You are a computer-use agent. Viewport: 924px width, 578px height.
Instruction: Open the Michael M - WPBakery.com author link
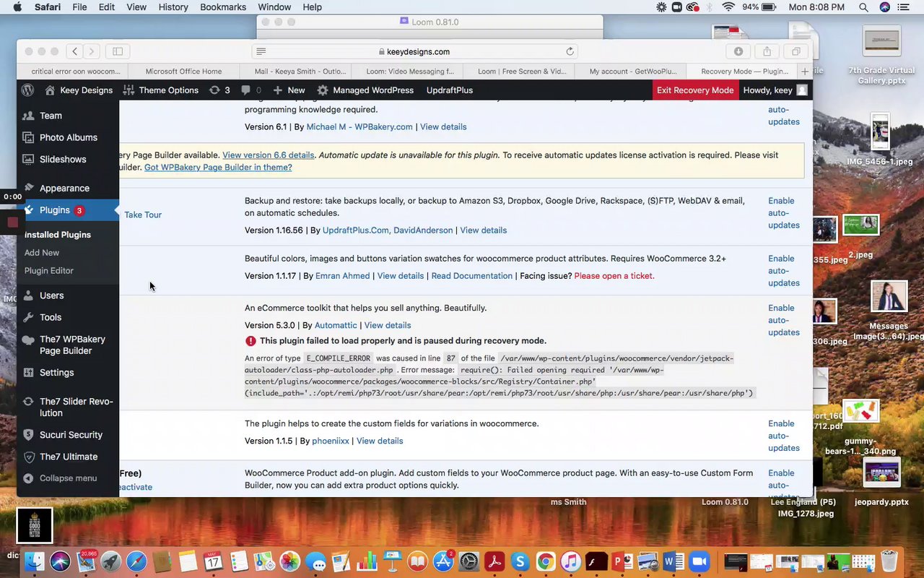[x=359, y=126]
